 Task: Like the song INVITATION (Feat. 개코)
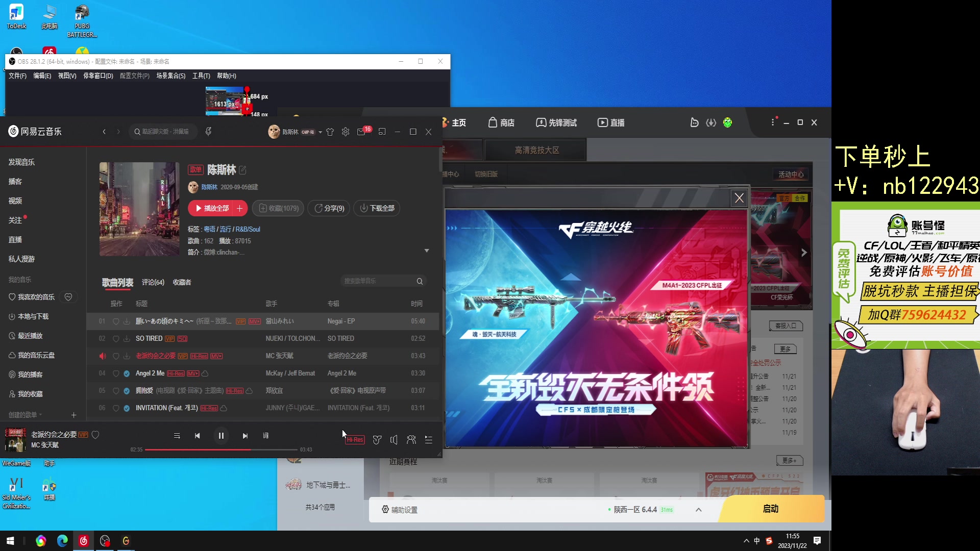pyautogui.click(x=116, y=408)
